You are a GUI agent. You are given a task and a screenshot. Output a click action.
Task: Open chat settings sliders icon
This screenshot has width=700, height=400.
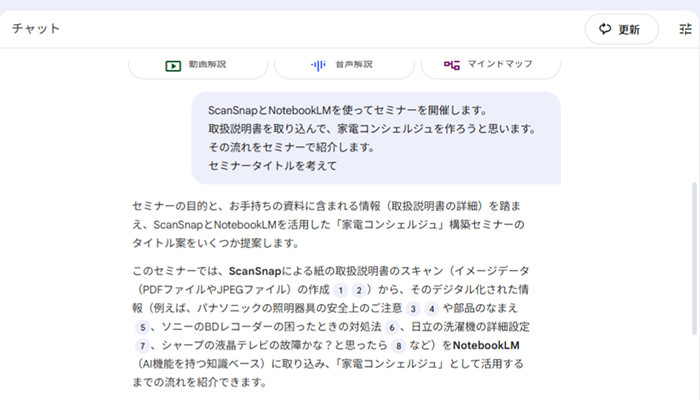pyautogui.click(x=685, y=29)
